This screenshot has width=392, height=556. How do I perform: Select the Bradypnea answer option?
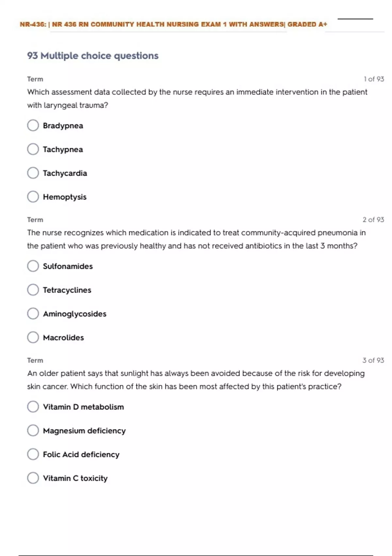pos(33,126)
